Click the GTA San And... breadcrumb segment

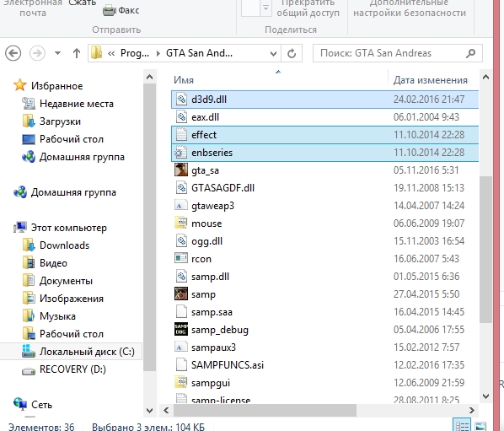(x=199, y=53)
